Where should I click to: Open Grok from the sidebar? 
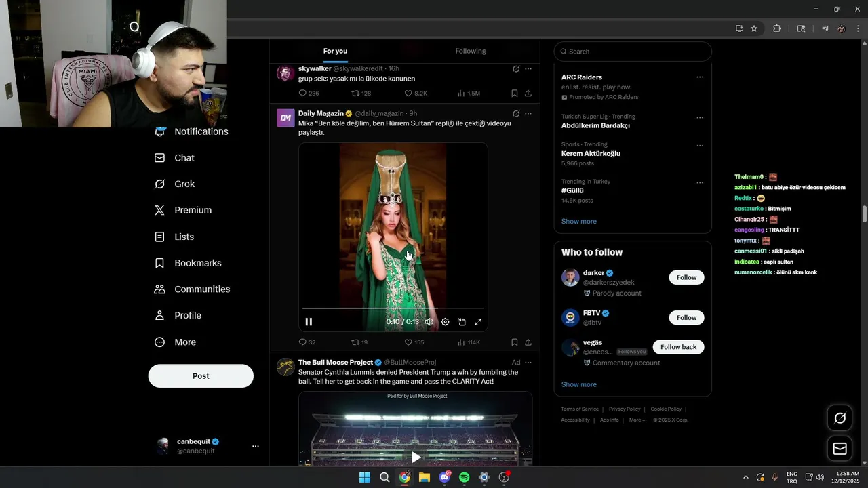pos(175,184)
